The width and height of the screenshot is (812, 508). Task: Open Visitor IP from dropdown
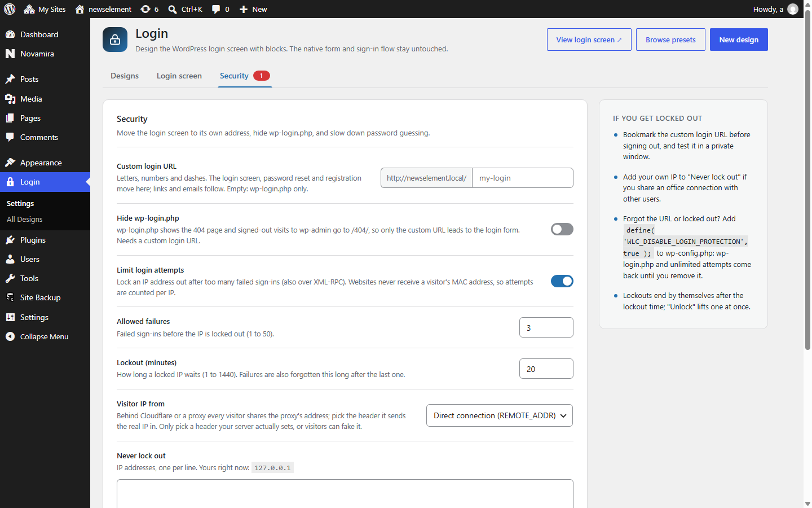click(x=500, y=415)
